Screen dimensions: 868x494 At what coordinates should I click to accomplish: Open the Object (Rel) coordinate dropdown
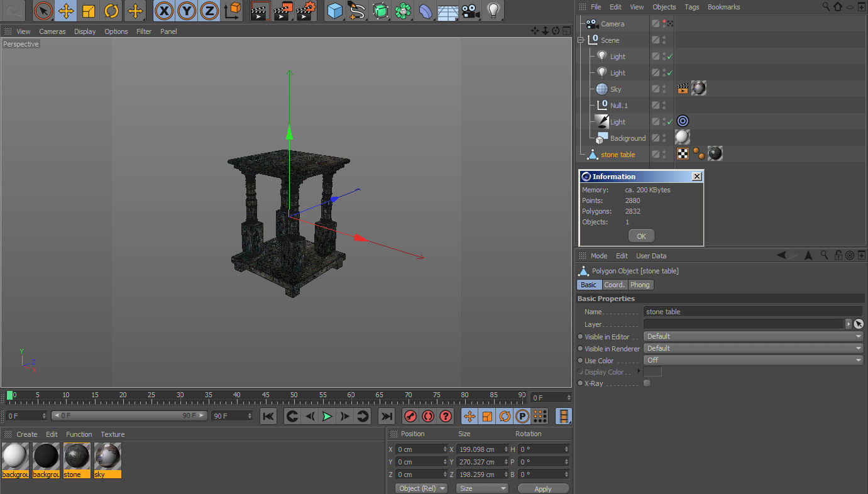click(x=421, y=488)
